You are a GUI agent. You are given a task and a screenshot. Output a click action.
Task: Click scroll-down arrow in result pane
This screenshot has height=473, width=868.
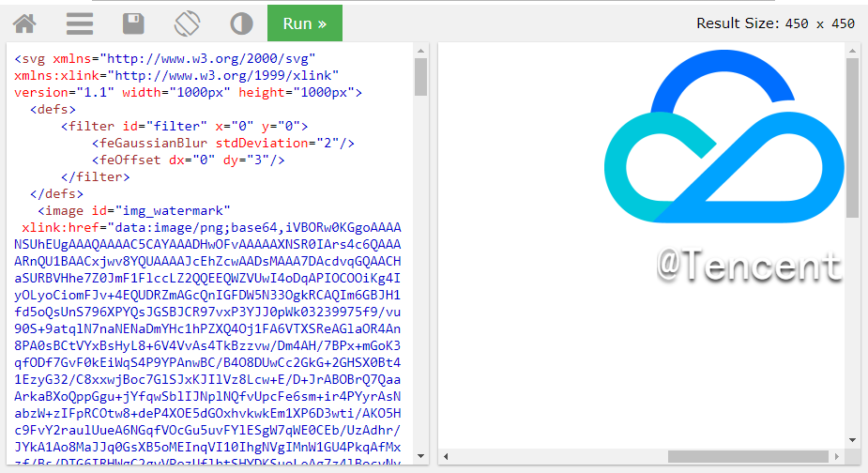(x=852, y=440)
